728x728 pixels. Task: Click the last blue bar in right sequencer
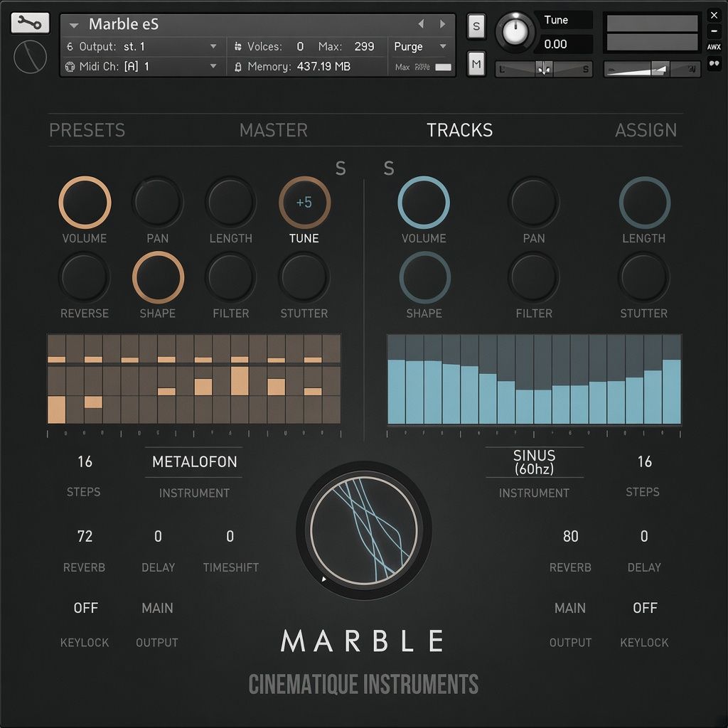click(672, 392)
